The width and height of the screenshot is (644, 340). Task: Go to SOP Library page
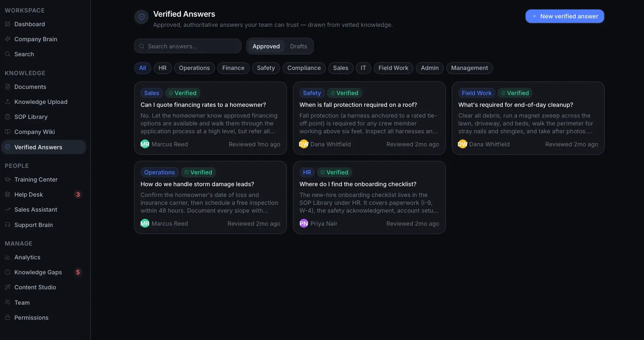point(44,117)
